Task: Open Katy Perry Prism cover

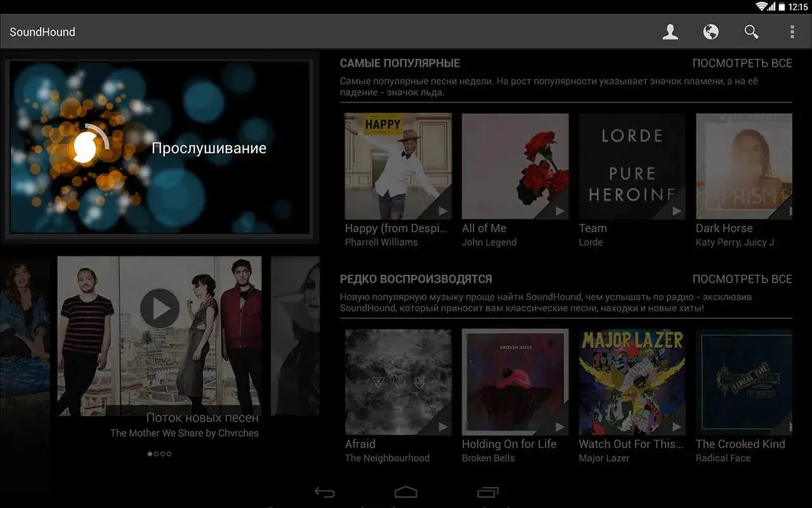Action: [744, 166]
